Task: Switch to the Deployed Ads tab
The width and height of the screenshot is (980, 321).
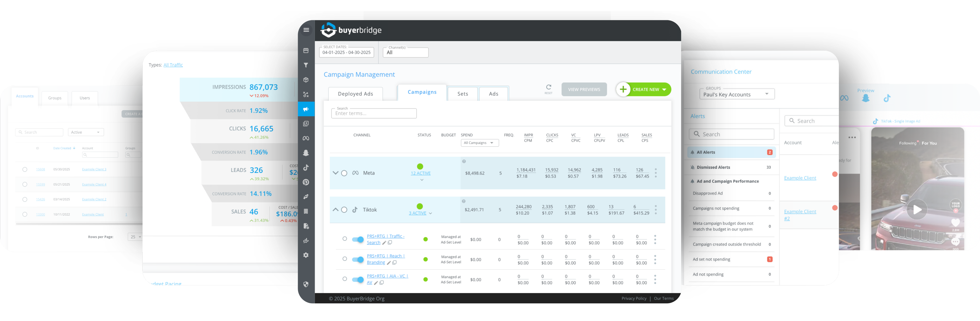Action: [x=355, y=94]
